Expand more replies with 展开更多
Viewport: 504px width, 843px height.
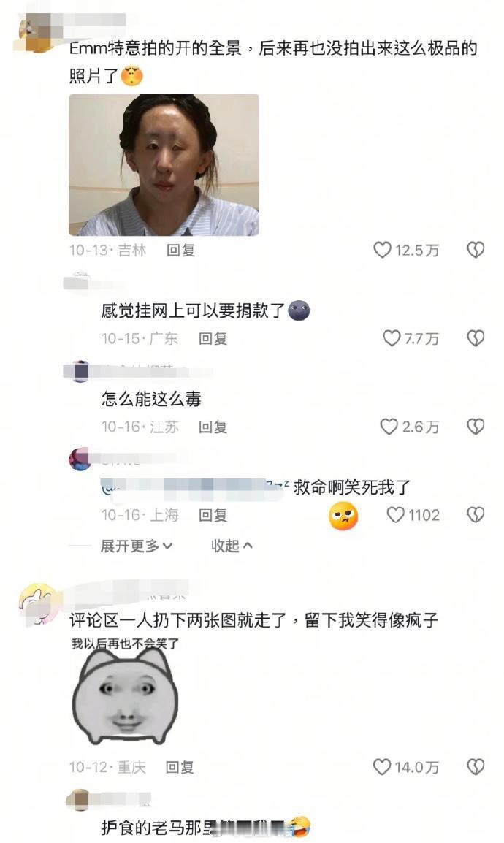tap(137, 546)
